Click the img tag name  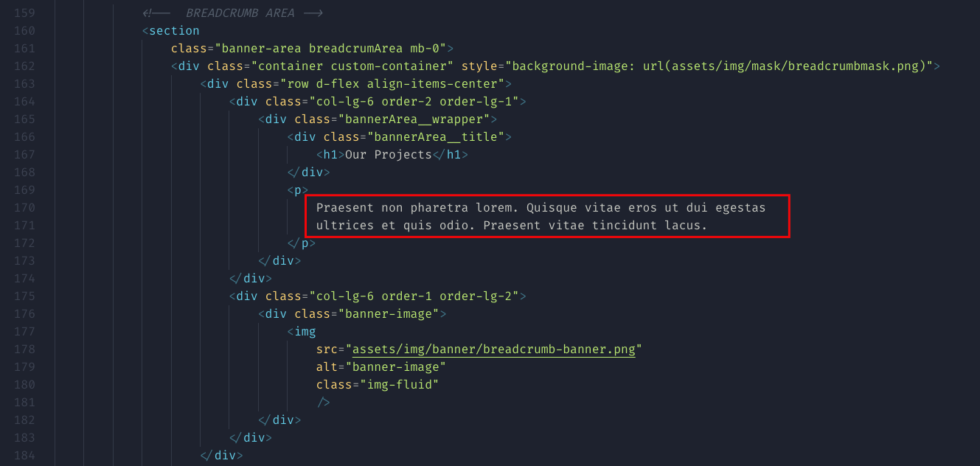click(305, 332)
